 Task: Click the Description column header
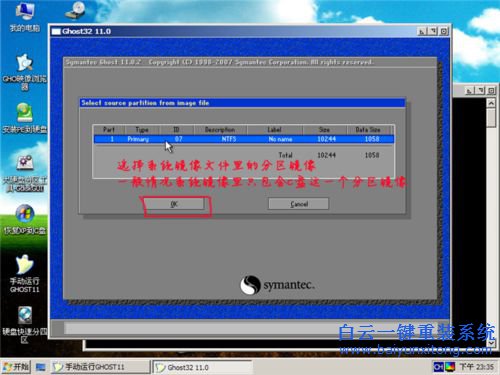[220, 130]
